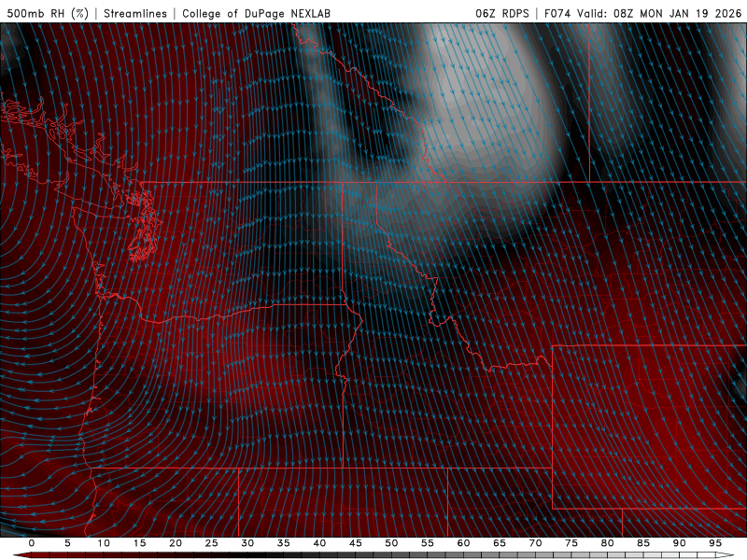Click the 0 value on the color scale
This screenshot has width=747, height=560.
click(x=32, y=543)
